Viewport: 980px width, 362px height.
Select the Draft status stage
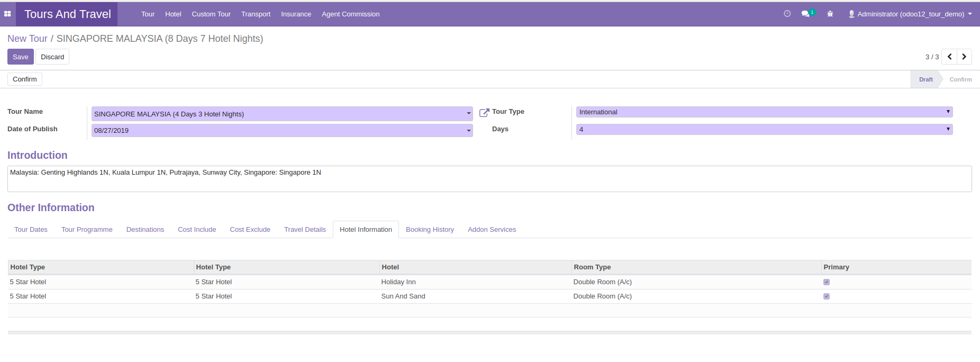point(925,79)
